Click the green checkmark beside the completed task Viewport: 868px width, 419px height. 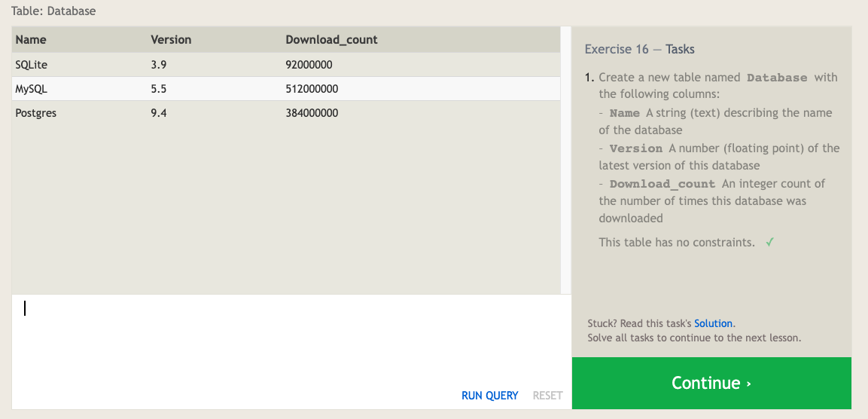769,243
